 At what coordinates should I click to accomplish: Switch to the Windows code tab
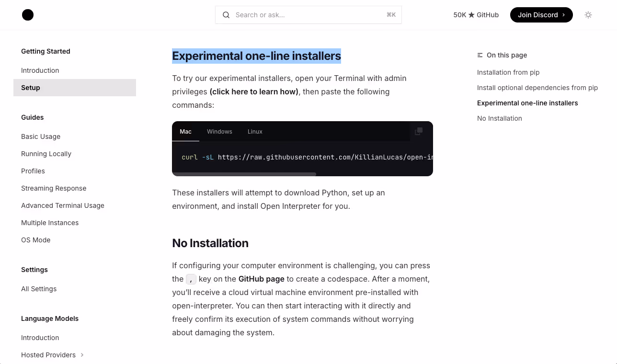[x=219, y=131]
